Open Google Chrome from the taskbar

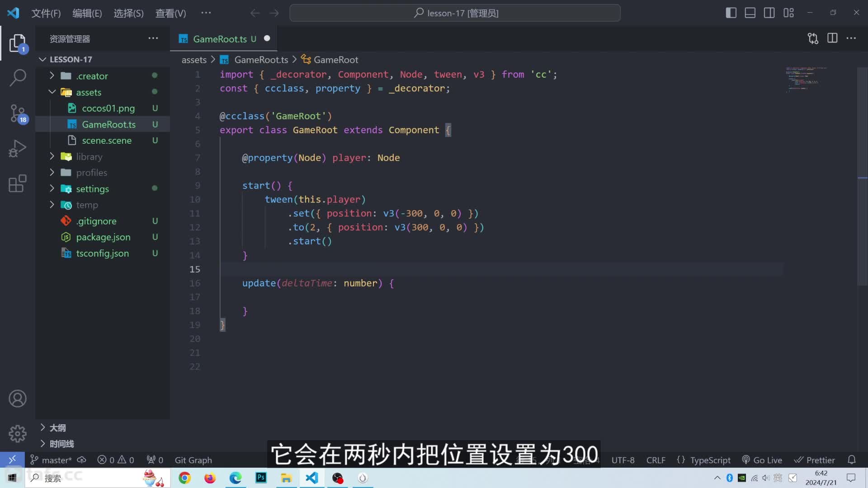point(184,478)
